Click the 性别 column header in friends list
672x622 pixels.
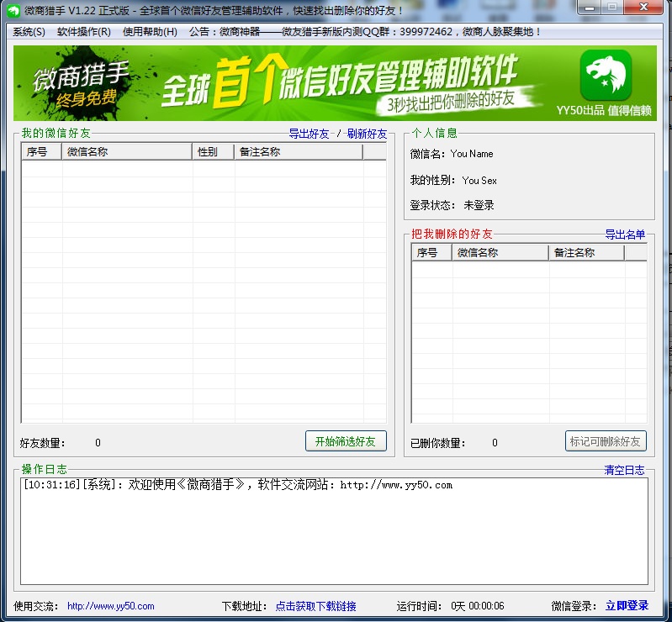tap(213, 152)
